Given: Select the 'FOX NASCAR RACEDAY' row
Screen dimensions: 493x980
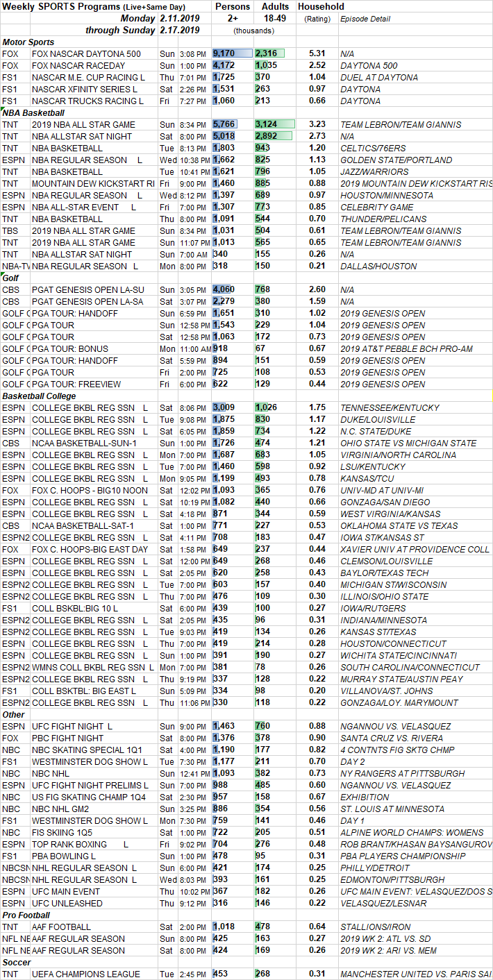Looking at the screenshot, I should pos(246,65).
